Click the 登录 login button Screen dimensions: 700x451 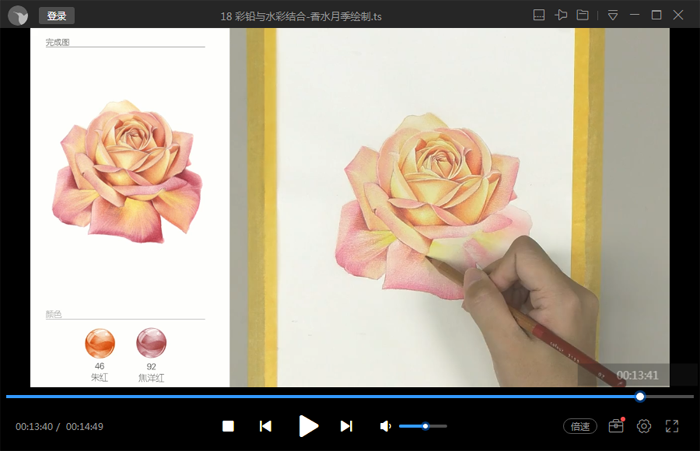tap(56, 16)
